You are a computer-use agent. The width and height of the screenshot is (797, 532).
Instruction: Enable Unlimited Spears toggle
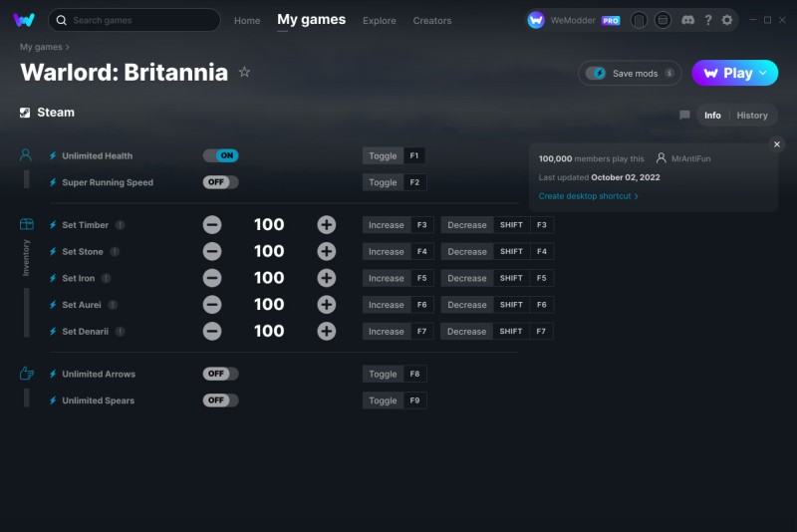point(220,399)
